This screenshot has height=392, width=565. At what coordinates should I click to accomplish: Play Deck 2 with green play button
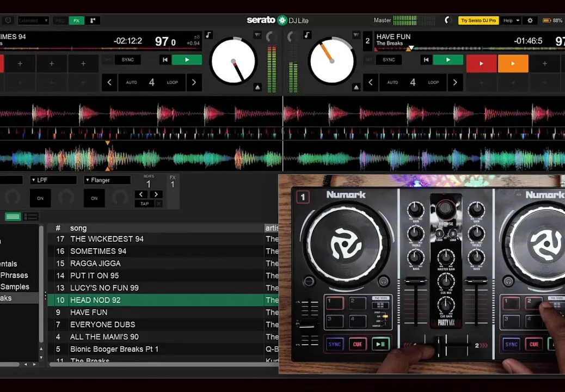point(448,60)
